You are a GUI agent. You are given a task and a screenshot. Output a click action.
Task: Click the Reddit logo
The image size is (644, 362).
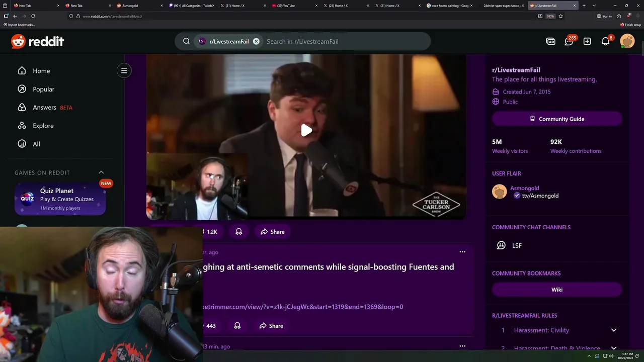(38, 41)
